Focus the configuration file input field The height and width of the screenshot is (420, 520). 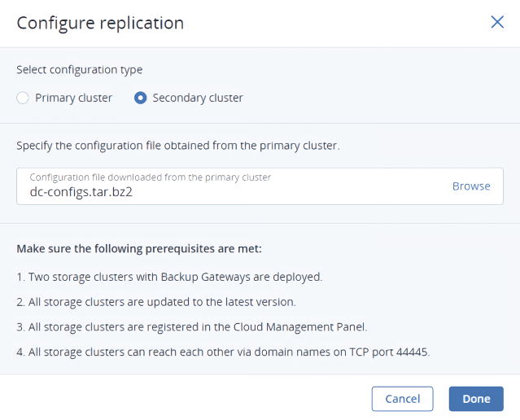244,192
